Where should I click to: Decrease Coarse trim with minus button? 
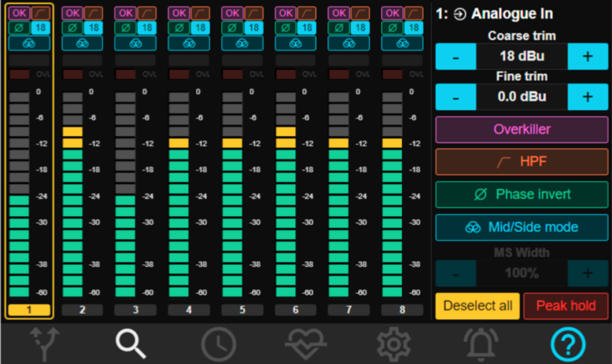click(455, 57)
